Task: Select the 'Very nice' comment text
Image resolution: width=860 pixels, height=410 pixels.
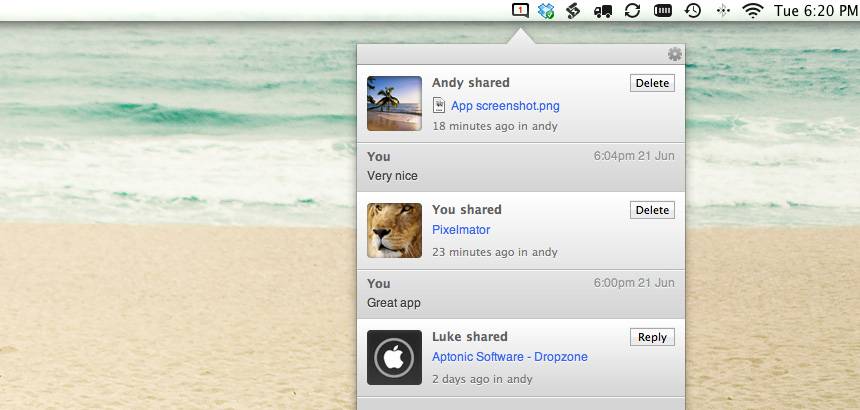Action: 392,176
